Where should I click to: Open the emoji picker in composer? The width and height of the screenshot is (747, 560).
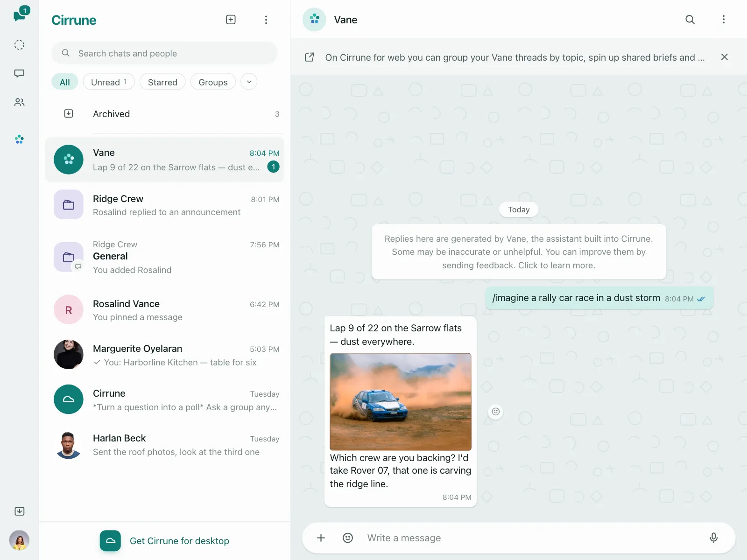tap(348, 538)
